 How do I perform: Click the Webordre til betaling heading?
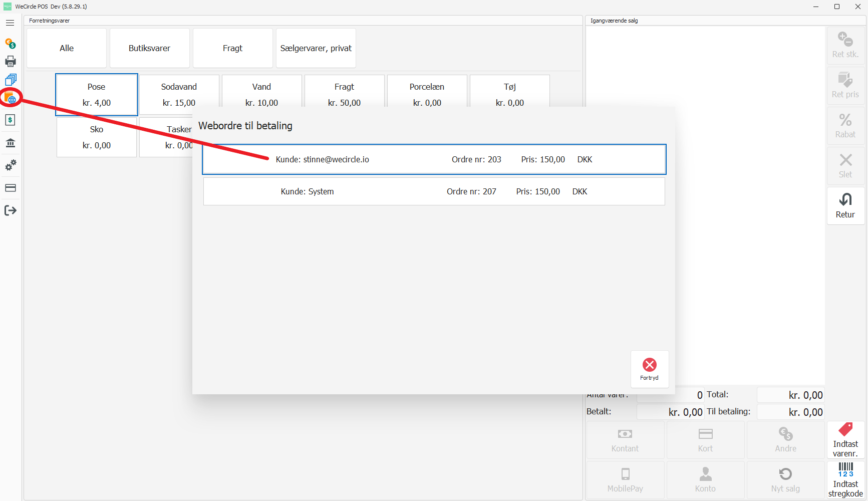pos(245,126)
